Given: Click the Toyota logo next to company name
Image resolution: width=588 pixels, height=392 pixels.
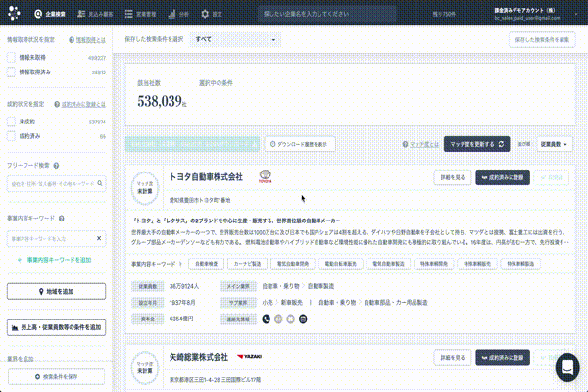Looking at the screenshot, I should click(266, 176).
